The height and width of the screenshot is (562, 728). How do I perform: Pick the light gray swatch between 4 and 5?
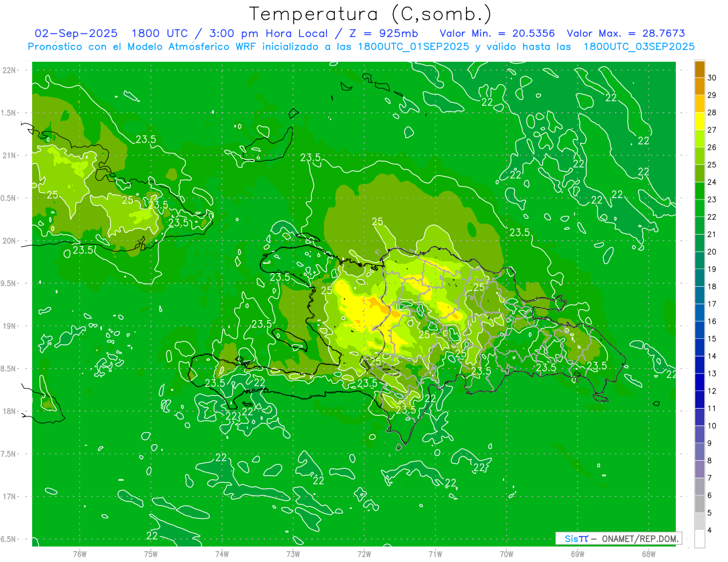[x=699, y=521]
